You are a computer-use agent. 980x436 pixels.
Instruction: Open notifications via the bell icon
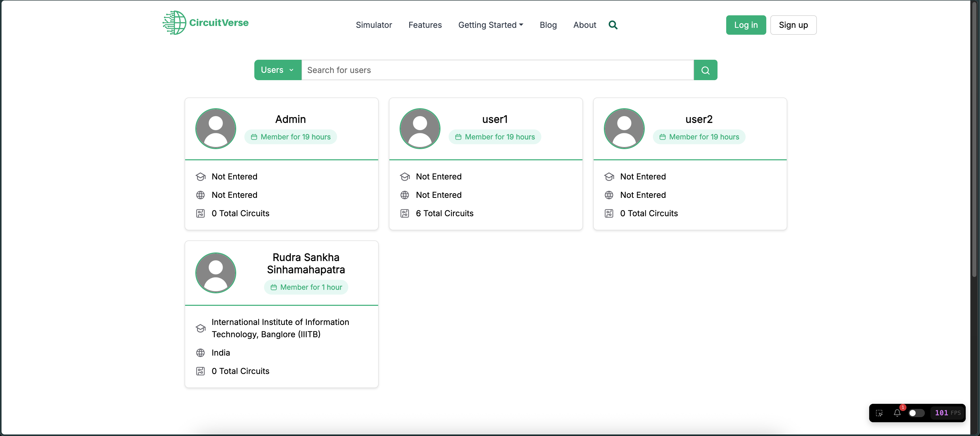coord(898,413)
